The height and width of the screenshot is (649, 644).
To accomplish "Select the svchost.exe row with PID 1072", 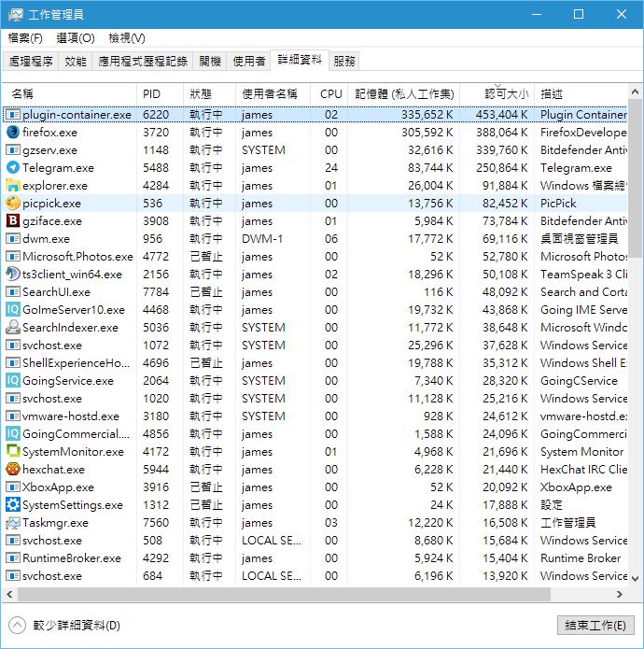I will [x=315, y=346].
